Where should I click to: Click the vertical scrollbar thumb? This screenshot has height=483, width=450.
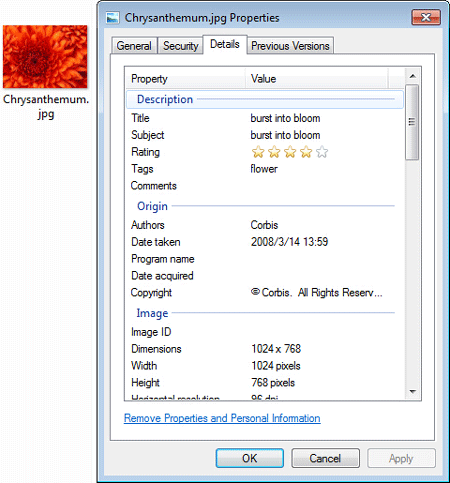pos(412,122)
